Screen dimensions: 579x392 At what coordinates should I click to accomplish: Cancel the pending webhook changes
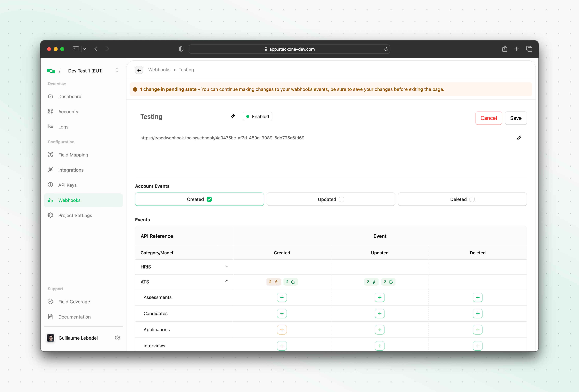(x=488, y=118)
